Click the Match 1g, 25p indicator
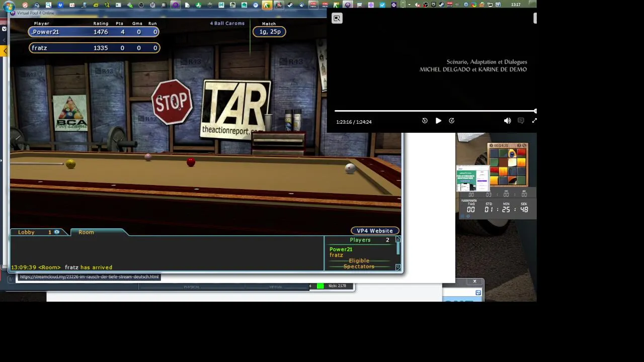644x362 pixels. click(x=270, y=32)
